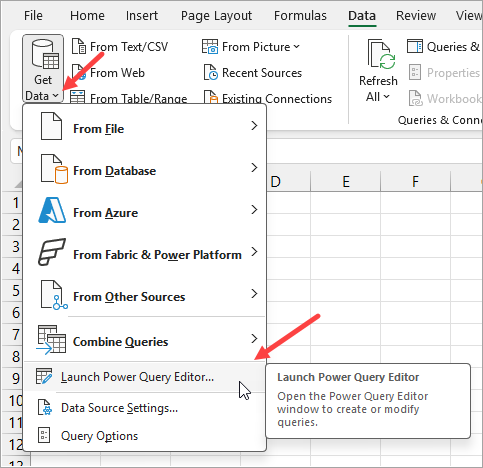Choose From File menu entry
This screenshot has height=468, width=483.
(145, 126)
